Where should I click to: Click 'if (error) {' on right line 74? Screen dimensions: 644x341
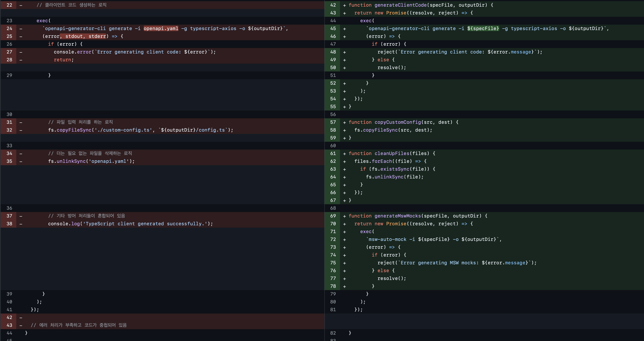coord(389,255)
